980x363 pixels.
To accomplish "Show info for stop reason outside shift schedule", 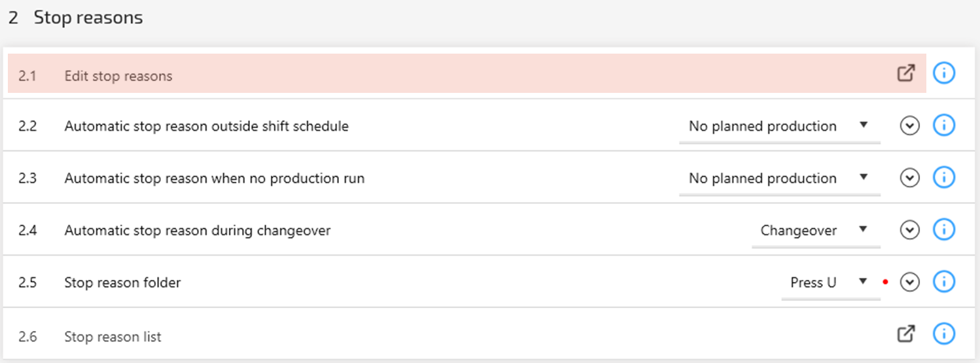I will (x=943, y=126).
